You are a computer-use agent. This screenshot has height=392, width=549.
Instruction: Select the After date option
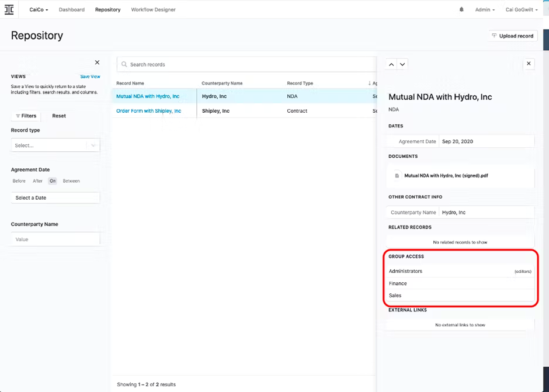pos(37,181)
